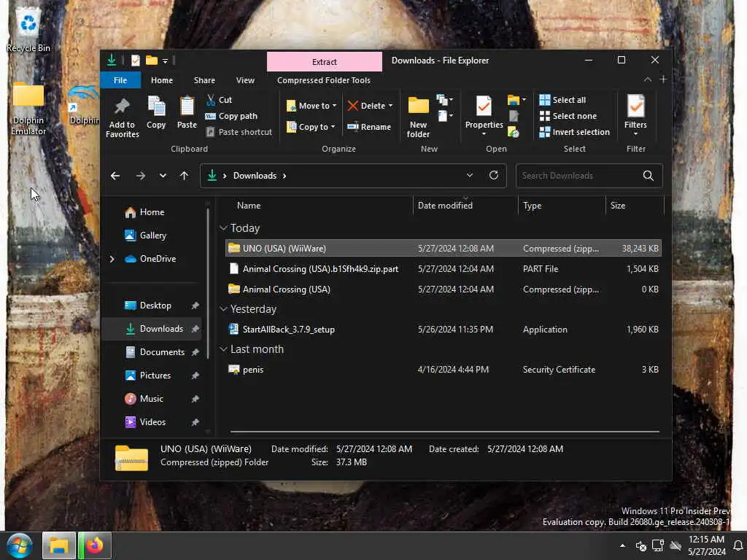Show hidden system tray icons
Image resolution: width=747 pixels, height=560 pixels.
click(x=623, y=545)
